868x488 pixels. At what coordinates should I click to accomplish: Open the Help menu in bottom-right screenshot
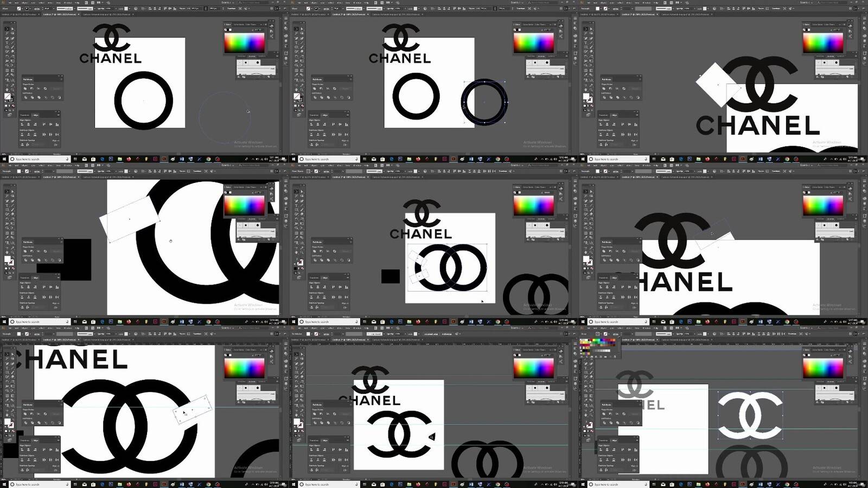[657, 329]
